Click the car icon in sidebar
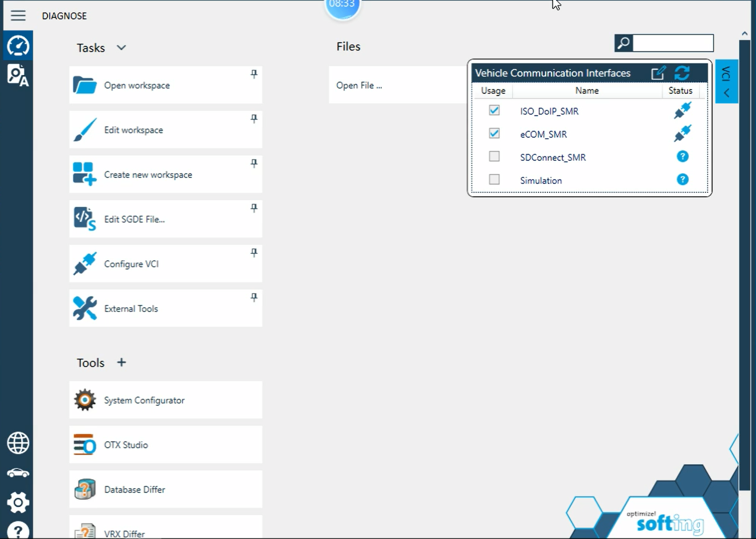This screenshot has height=539, width=756. click(x=18, y=473)
